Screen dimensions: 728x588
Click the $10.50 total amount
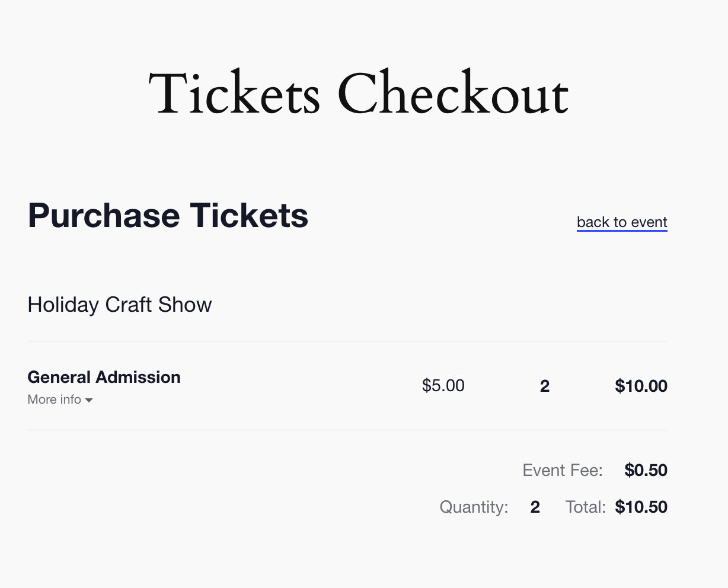tap(641, 507)
